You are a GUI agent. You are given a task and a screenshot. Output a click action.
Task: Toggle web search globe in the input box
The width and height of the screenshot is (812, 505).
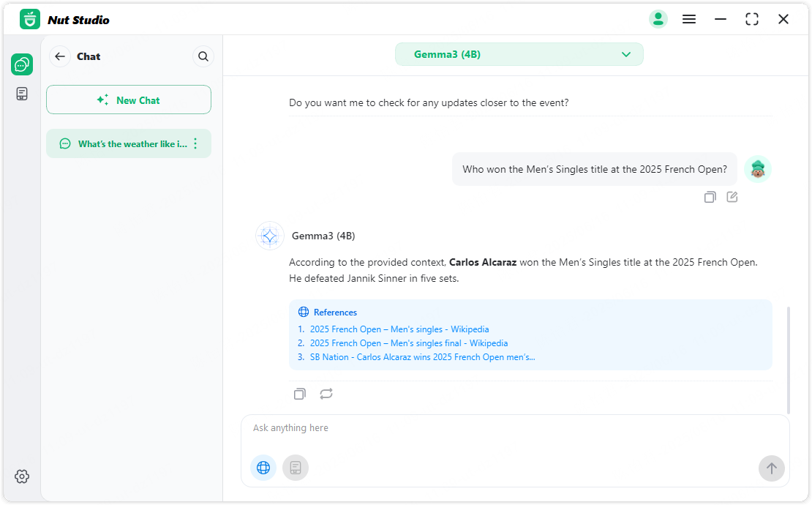(263, 468)
